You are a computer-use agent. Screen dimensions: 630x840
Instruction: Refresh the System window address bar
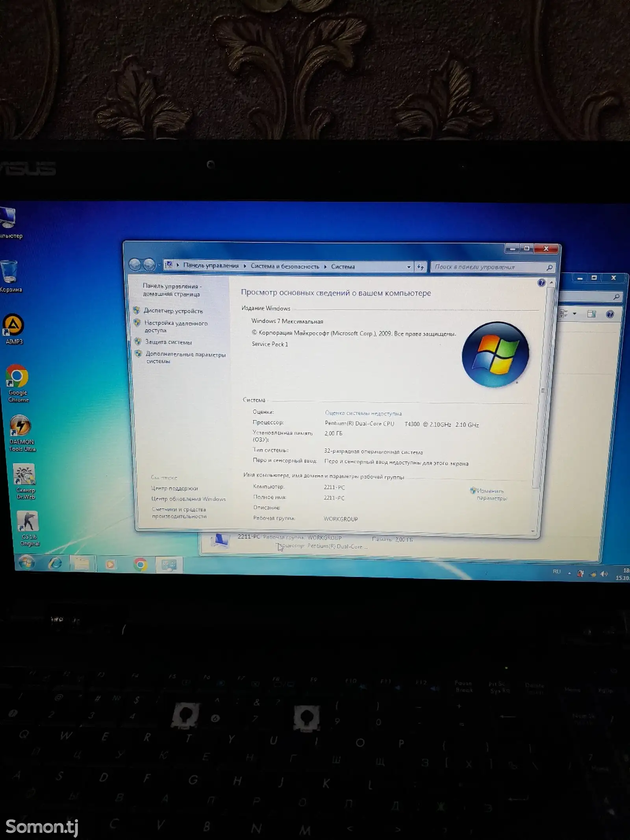point(421,267)
